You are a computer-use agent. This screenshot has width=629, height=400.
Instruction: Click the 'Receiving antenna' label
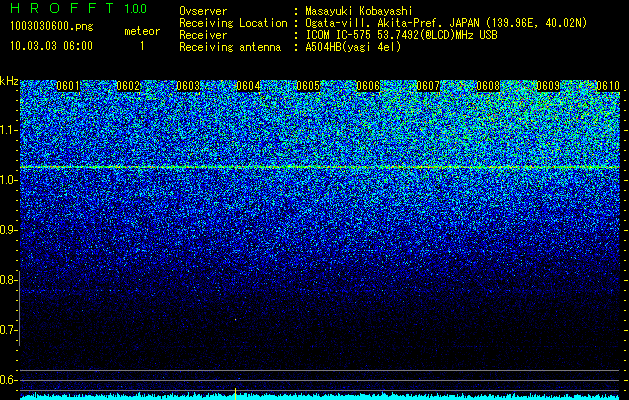click(x=230, y=47)
